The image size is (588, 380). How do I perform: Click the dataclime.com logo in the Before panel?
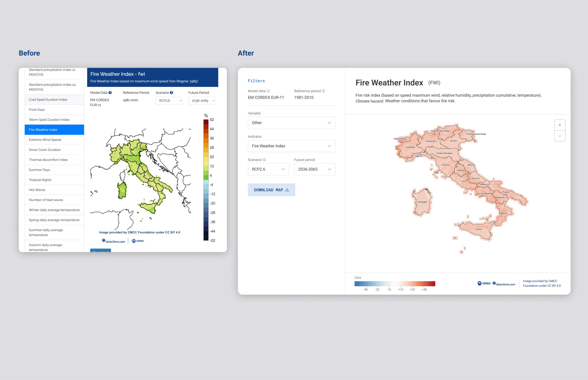point(113,241)
